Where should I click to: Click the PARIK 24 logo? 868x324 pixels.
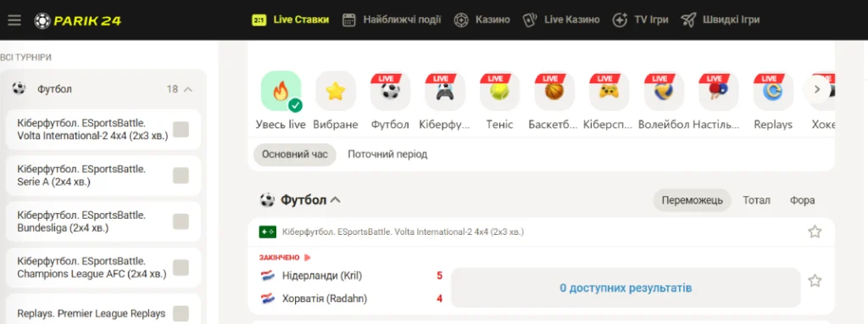(77, 20)
